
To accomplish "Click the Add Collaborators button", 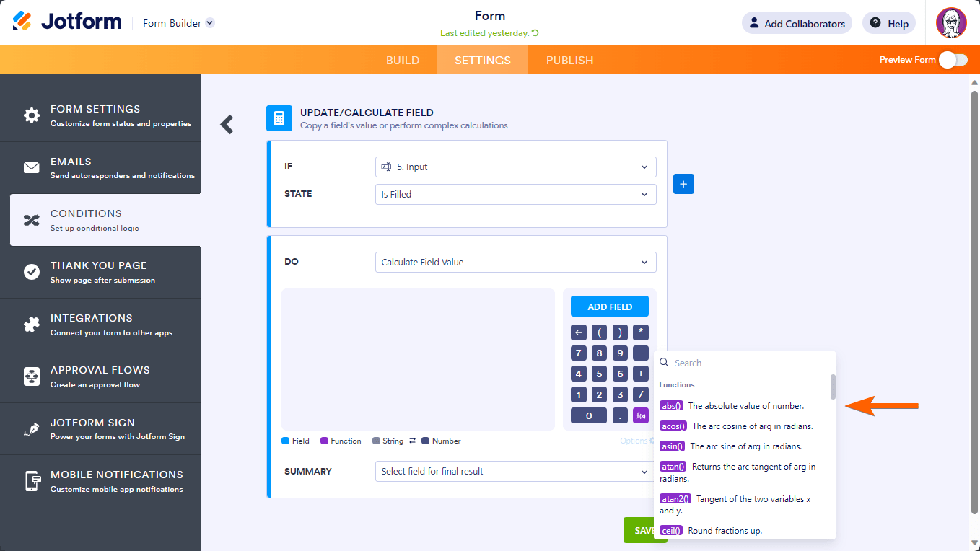I will [797, 23].
